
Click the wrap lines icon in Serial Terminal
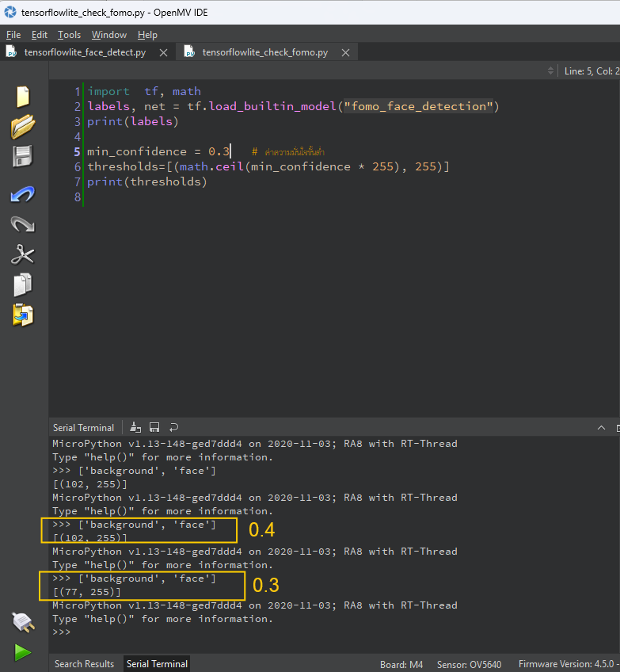(x=173, y=427)
